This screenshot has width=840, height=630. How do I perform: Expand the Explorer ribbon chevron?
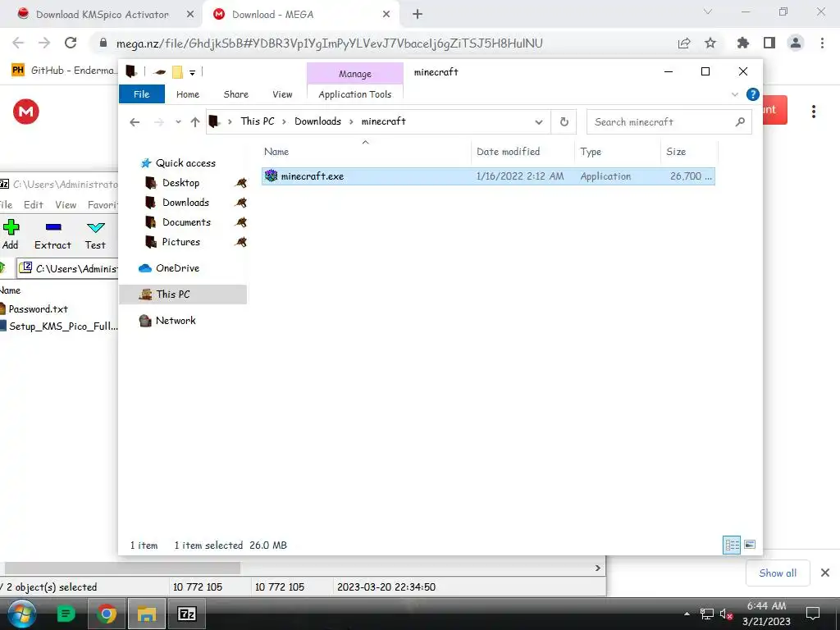coord(734,94)
